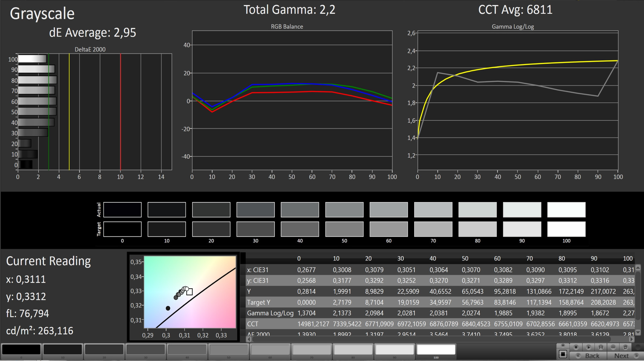This screenshot has width=644, height=361.
Task: Click the stop measurement icon
Action: click(576, 347)
